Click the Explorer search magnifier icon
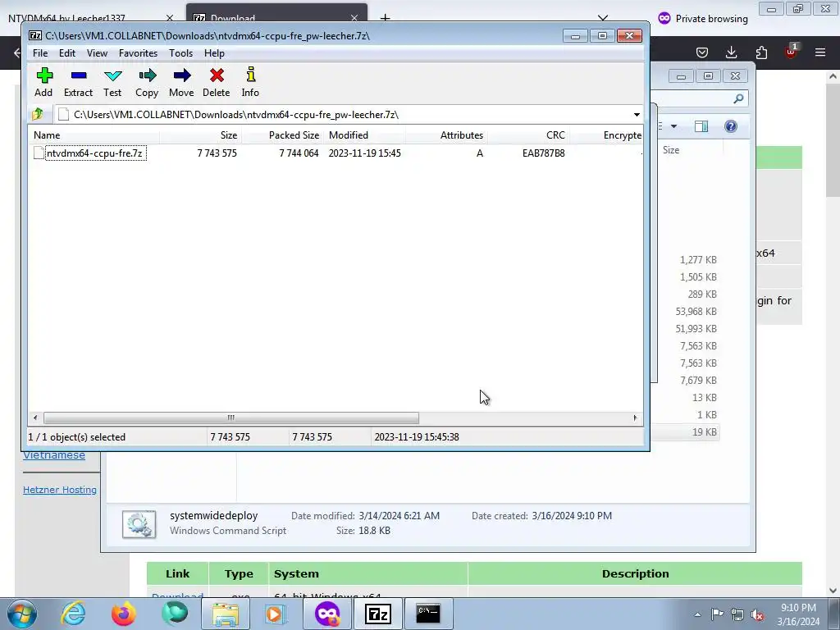 tap(738, 98)
